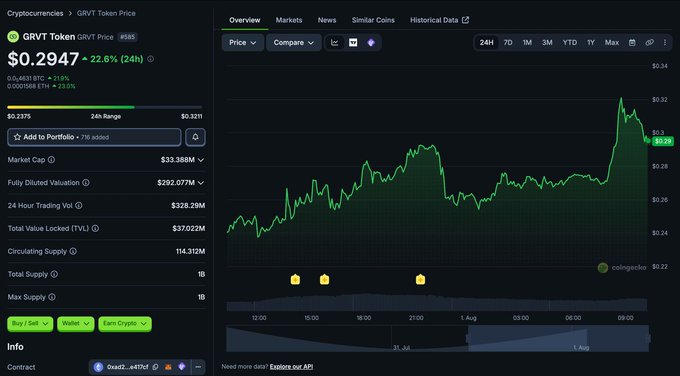Switch to the Similar Coins tab
The height and width of the screenshot is (376, 680).
[373, 20]
